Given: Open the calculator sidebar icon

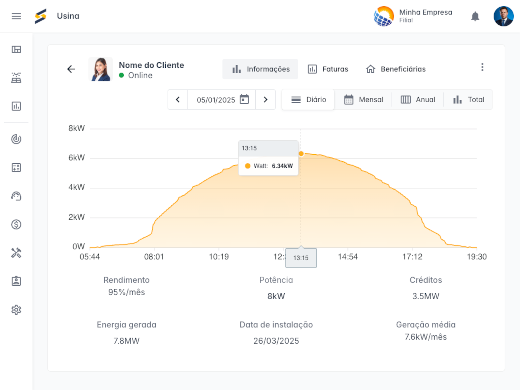Looking at the screenshot, I should tap(16, 167).
